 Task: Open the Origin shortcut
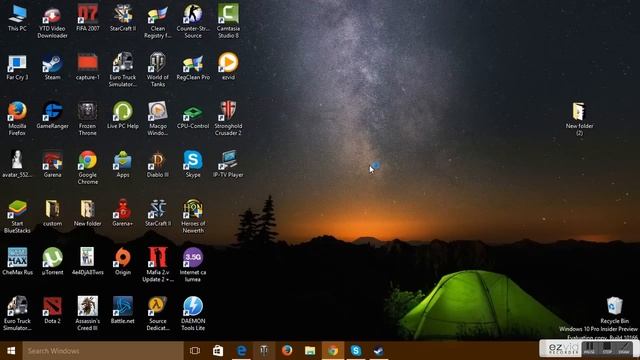pyautogui.click(x=123, y=262)
